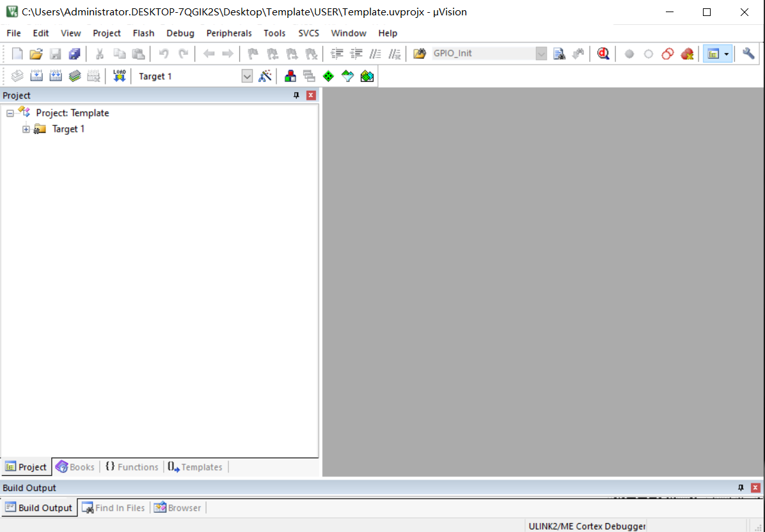
Task: Click the Cut scissors icon
Action: click(x=100, y=54)
